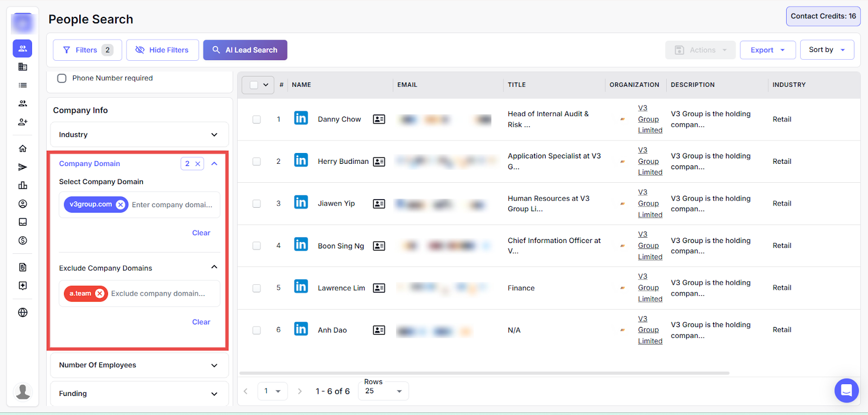Open Danny Chow's LinkedIn profile icon

[x=301, y=118]
